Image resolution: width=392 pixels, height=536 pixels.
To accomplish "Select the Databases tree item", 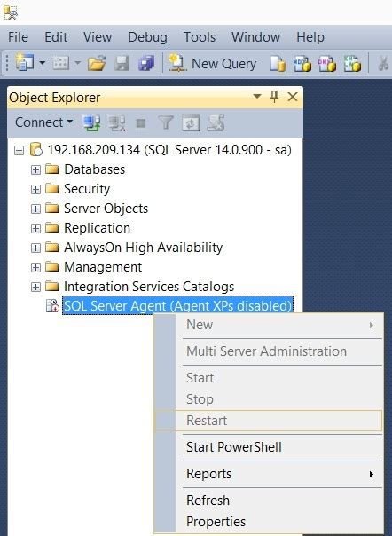I will click(x=94, y=169).
